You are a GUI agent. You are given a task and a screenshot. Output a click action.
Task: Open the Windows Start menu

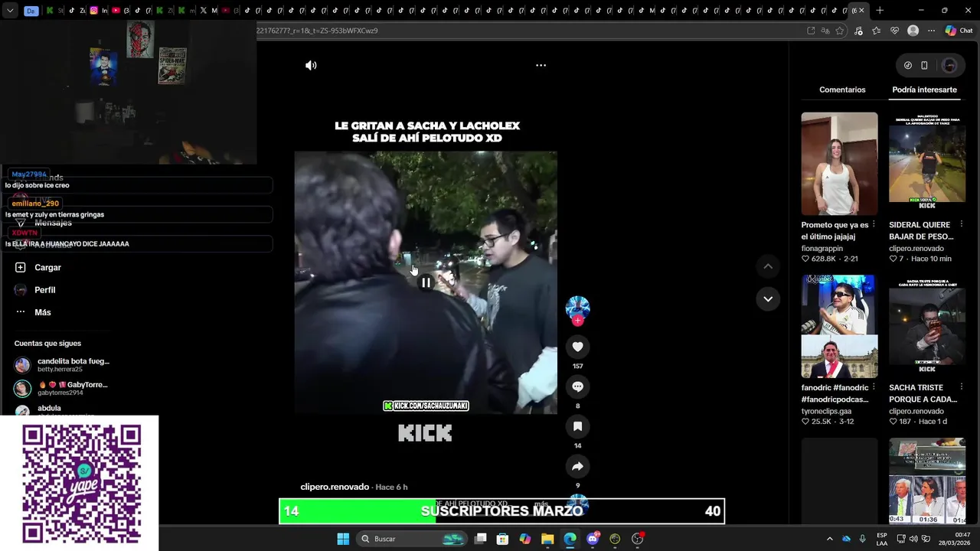[343, 539]
